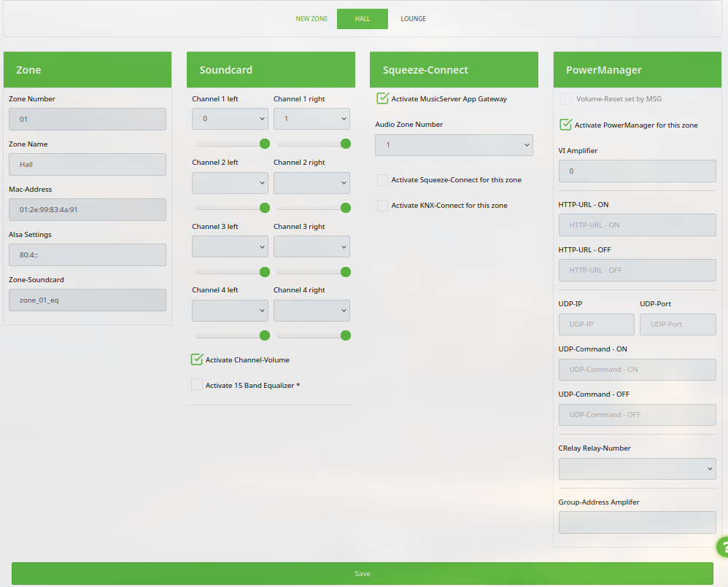The width and height of the screenshot is (728, 587).
Task: Click the HTTP-URL - OFF field
Action: (x=637, y=270)
